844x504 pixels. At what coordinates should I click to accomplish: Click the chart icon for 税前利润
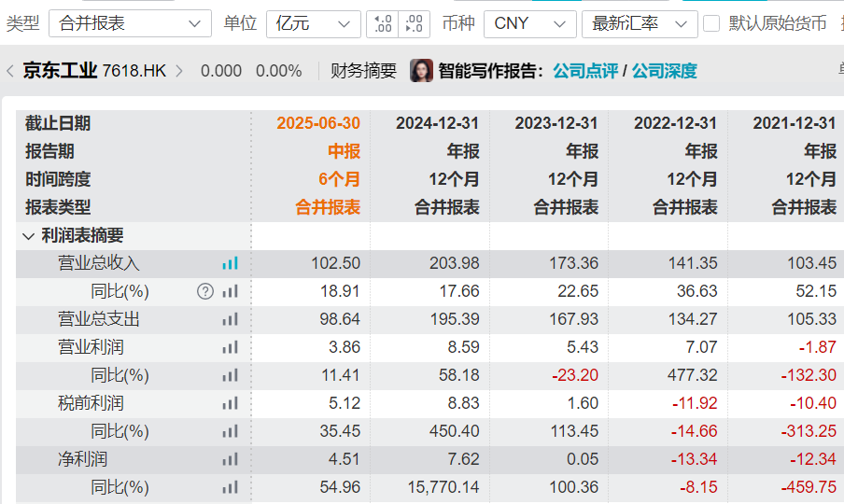point(230,403)
